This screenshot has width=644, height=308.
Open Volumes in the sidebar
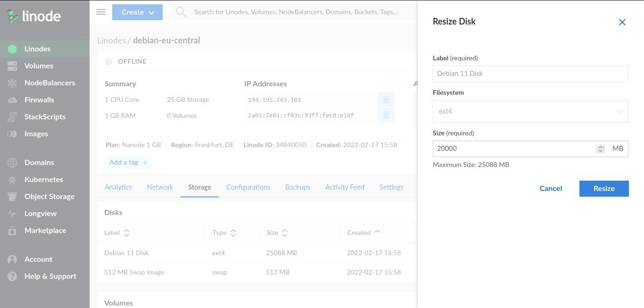click(x=39, y=66)
